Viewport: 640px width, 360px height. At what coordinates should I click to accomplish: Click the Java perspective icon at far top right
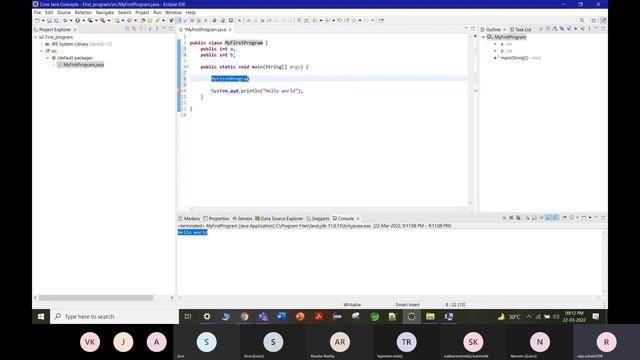coord(604,20)
